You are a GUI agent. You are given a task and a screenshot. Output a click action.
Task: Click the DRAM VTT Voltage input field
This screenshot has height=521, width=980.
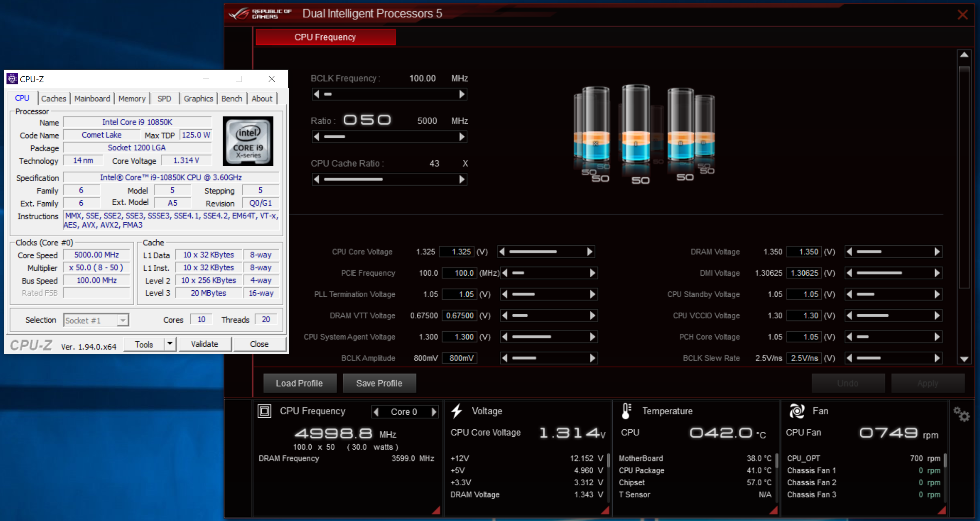(x=459, y=315)
